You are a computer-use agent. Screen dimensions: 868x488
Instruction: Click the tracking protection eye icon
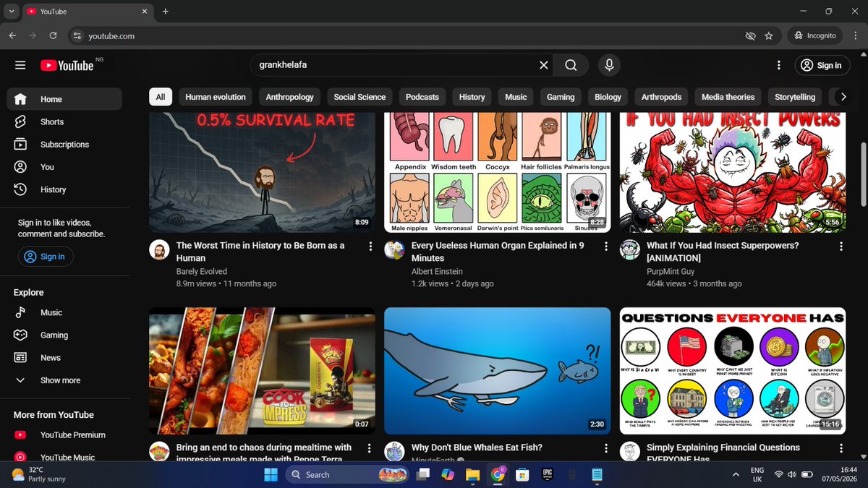click(750, 35)
